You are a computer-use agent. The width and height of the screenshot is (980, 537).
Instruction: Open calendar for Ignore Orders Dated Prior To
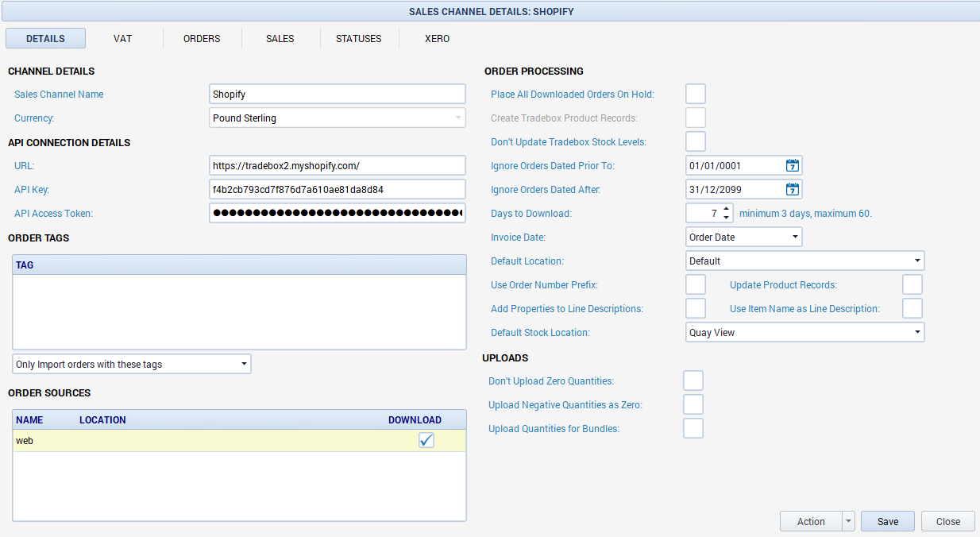(792, 165)
